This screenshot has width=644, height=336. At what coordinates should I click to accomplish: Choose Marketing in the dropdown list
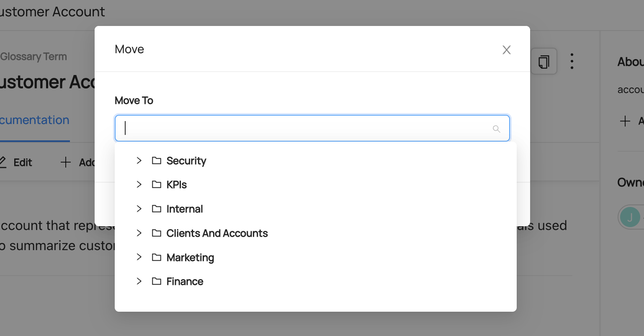[190, 258]
